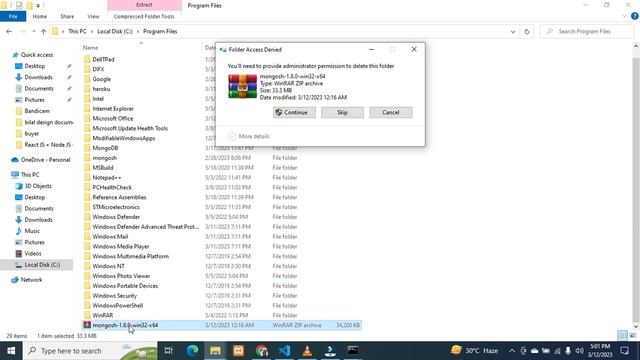Open File Explorer taskbar icon
Screen dimensions: 640x360
[215, 351]
